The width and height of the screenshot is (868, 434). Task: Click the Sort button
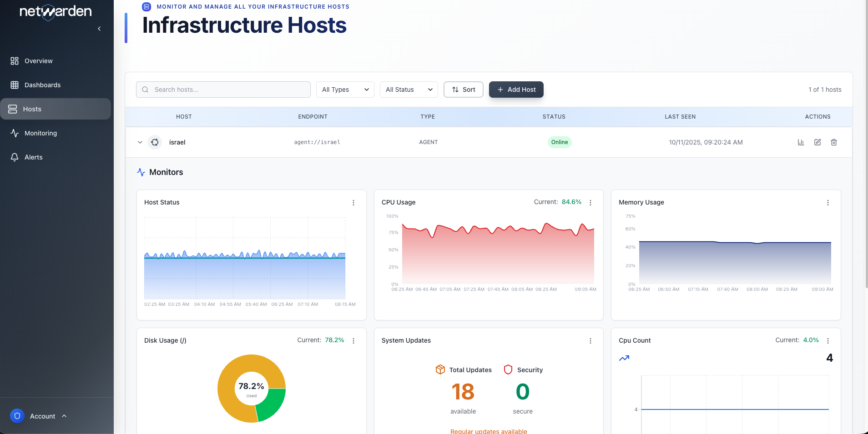[464, 90]
